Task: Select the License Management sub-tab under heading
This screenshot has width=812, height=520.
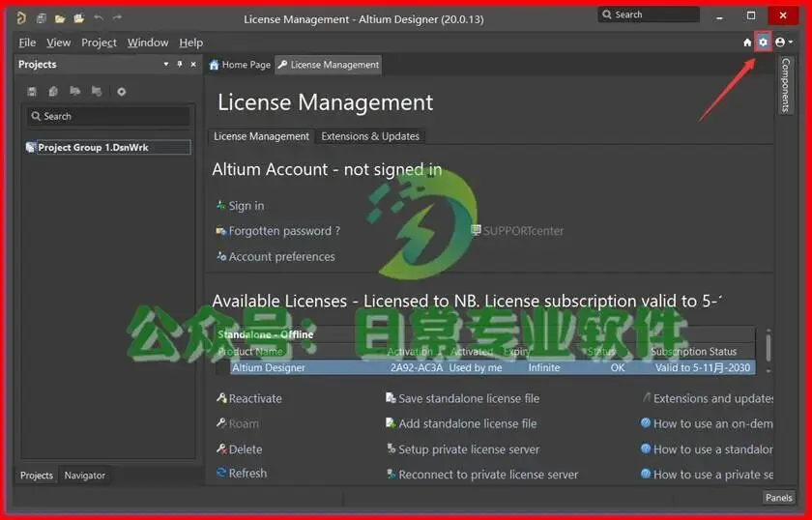Action: coord(261,136)
